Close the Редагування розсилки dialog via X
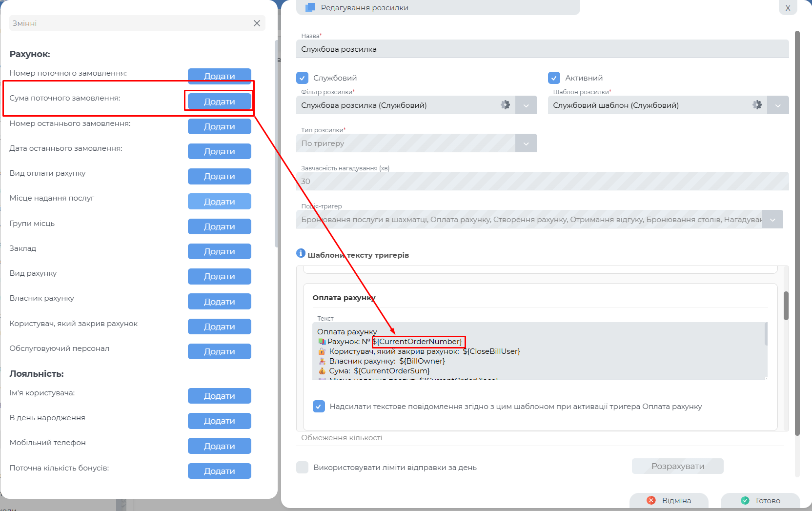 [x=788, y=8]
